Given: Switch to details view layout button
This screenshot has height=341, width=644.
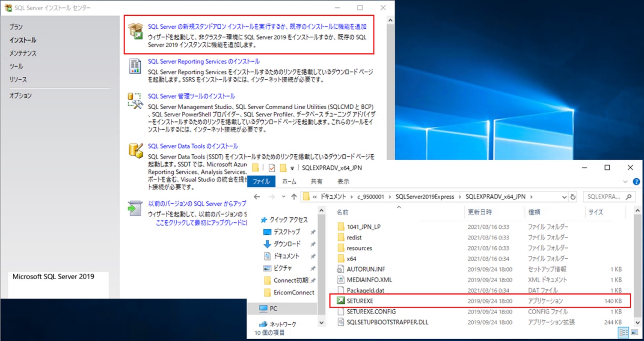Looking at the screenshot, I should click(624, 333).
